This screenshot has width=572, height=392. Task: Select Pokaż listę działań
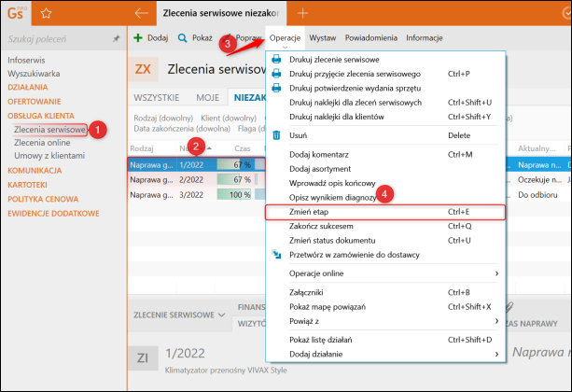[x=385, y=340]
